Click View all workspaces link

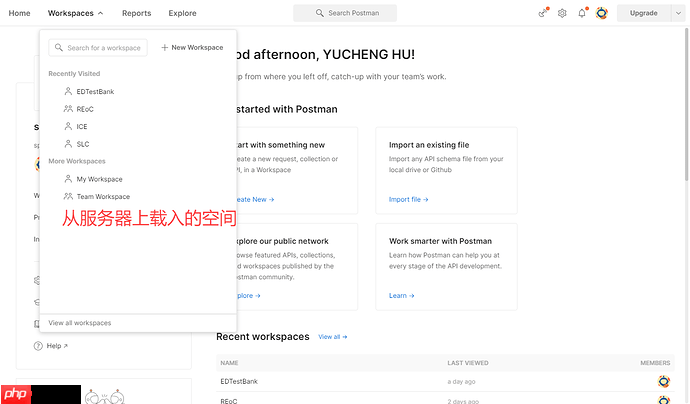80,323
